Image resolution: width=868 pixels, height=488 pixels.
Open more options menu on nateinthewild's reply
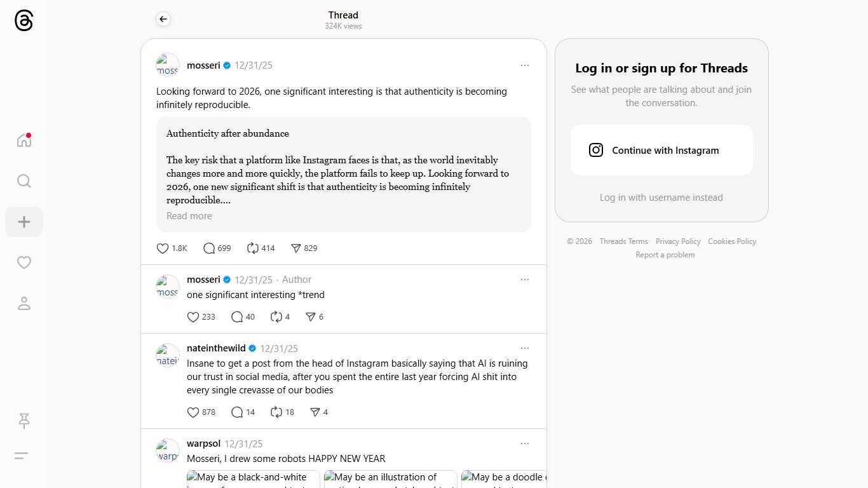[x=524, y=348]
